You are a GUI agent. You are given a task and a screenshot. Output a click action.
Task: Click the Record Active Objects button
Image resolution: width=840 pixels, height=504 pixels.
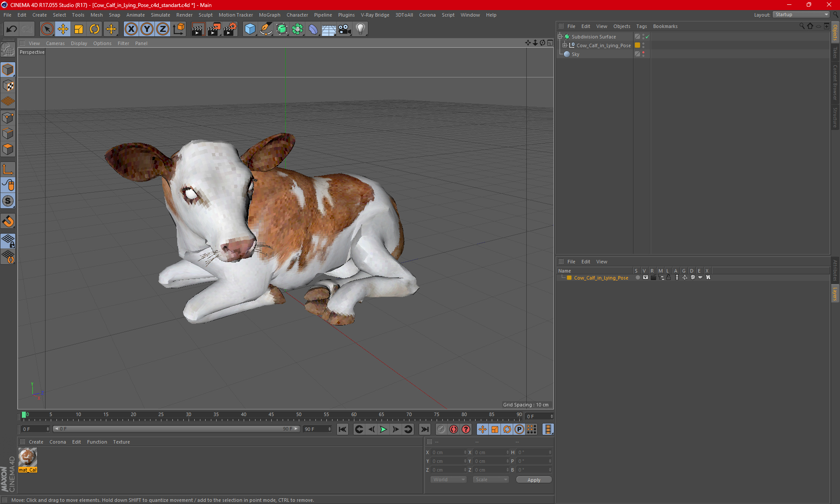coord(441,429)
